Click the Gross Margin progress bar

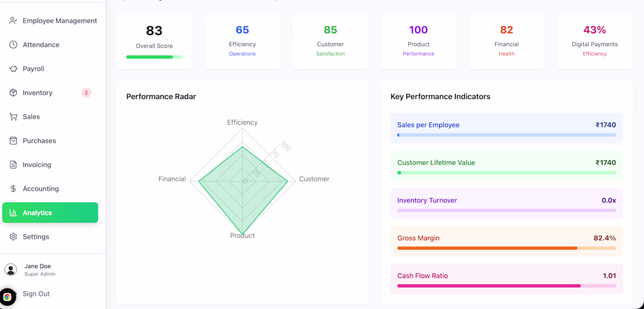(506, 248)
